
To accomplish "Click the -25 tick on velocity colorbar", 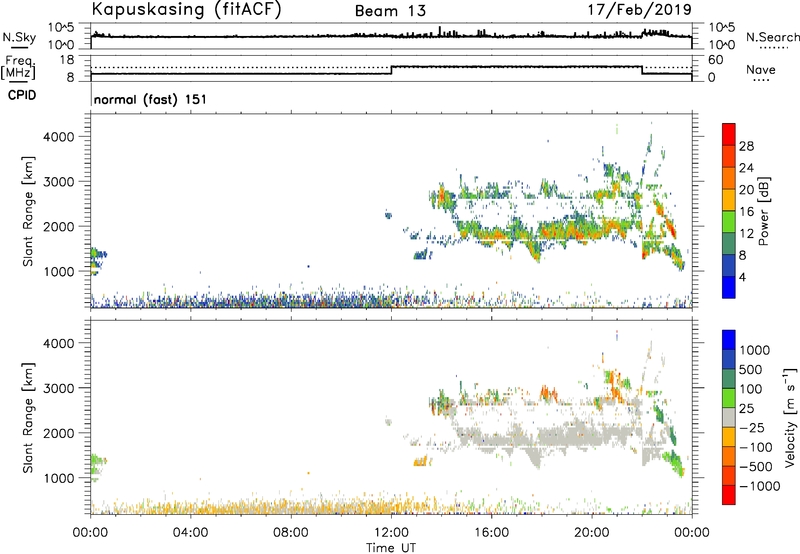I will click(752, 427).
